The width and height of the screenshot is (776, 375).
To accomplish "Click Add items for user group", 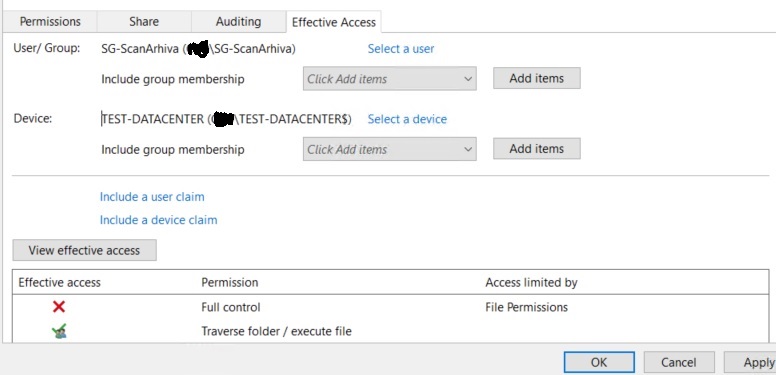I will 536,79.
